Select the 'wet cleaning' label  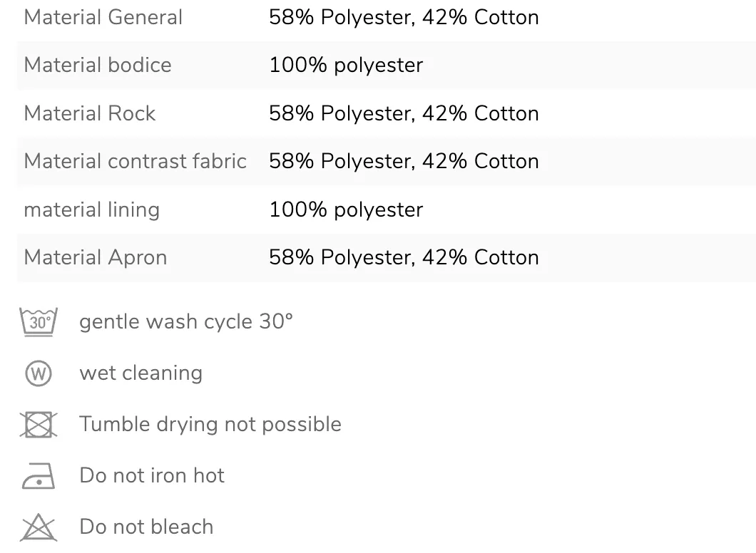[x=141, y=373]
